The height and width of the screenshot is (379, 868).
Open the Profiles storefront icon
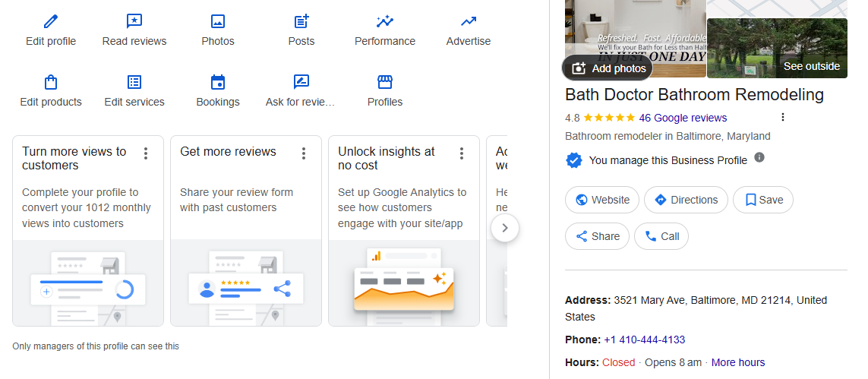pyautogui.click(x=385, y=83)
